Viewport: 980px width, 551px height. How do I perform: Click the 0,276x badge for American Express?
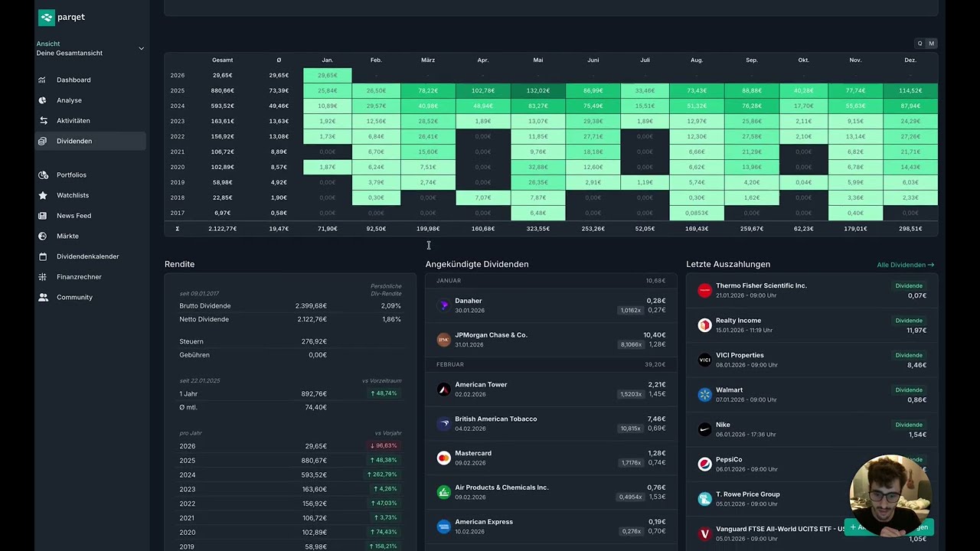[x=632, y=531]
